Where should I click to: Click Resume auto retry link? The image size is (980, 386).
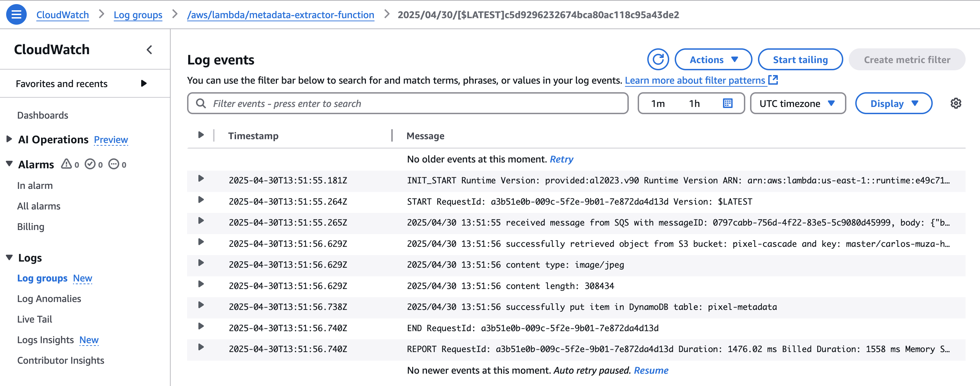651,370
